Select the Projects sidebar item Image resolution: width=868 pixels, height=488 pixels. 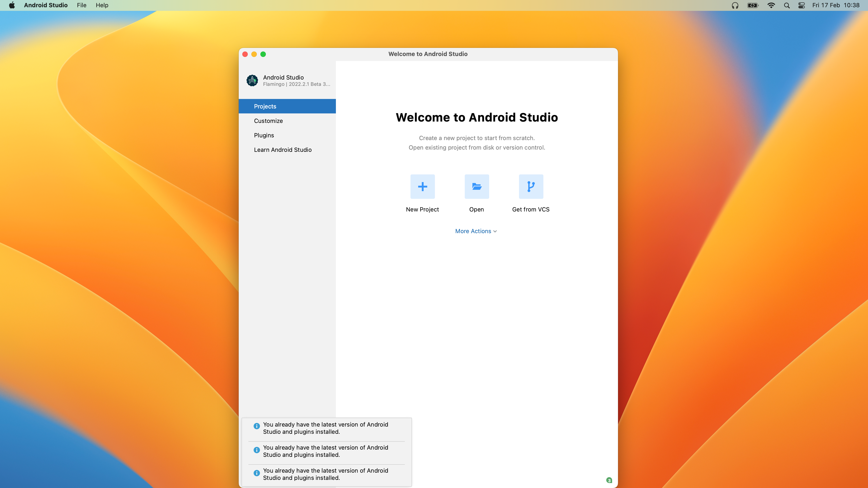[x=265, y=106]
